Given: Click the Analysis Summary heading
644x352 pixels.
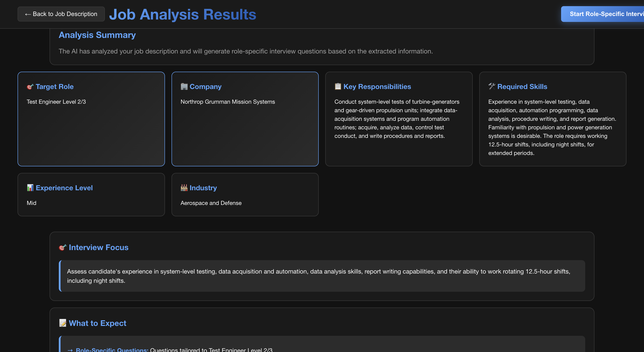Looking at the screenshot, I should pos(97,35).
